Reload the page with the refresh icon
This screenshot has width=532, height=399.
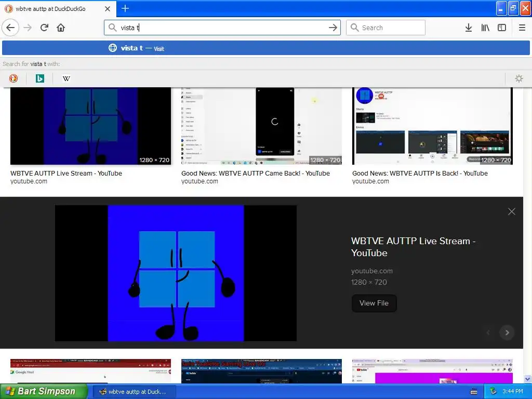[44, 28]
